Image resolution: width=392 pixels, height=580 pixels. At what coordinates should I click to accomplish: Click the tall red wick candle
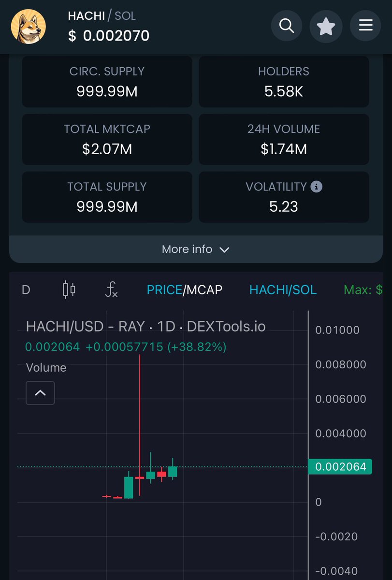pos(140,425)
